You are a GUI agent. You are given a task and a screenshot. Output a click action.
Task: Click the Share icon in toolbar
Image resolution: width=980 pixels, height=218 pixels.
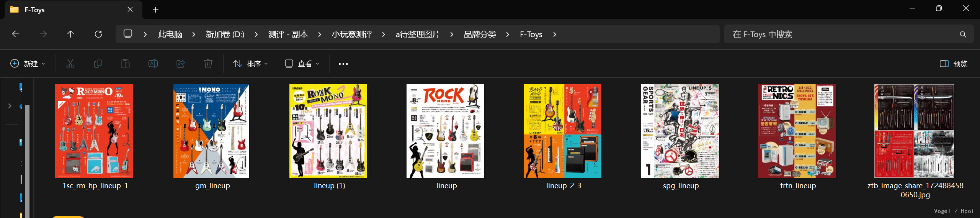(x=181, y=64)
